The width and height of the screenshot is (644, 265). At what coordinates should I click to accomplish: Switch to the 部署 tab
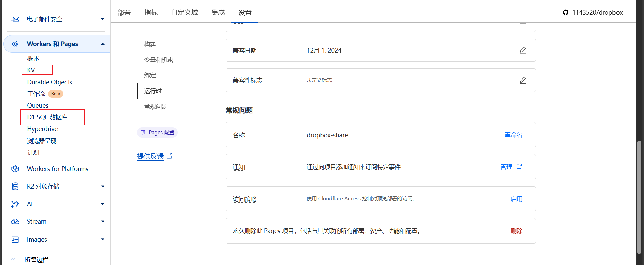coord(124,13)
